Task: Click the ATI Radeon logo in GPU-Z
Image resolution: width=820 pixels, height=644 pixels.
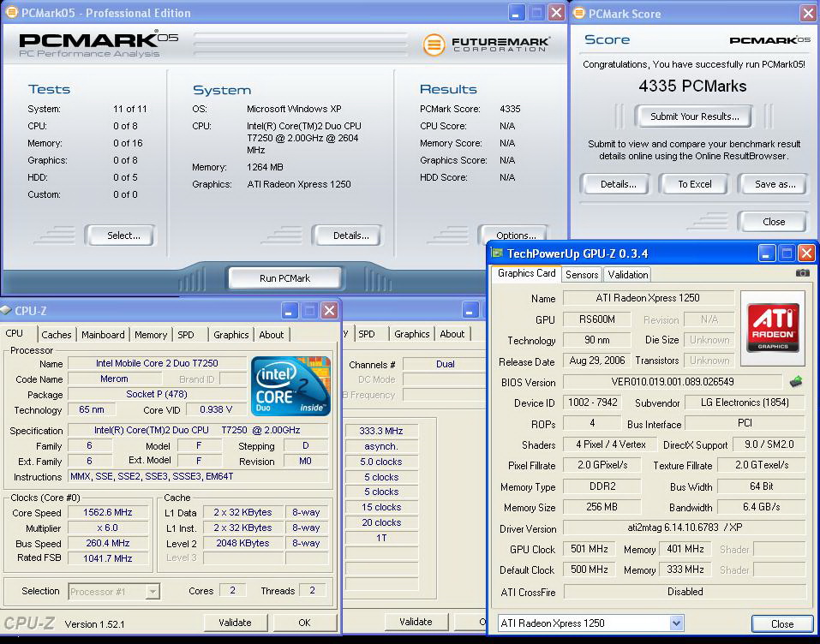Action: [x=773, y=328]
